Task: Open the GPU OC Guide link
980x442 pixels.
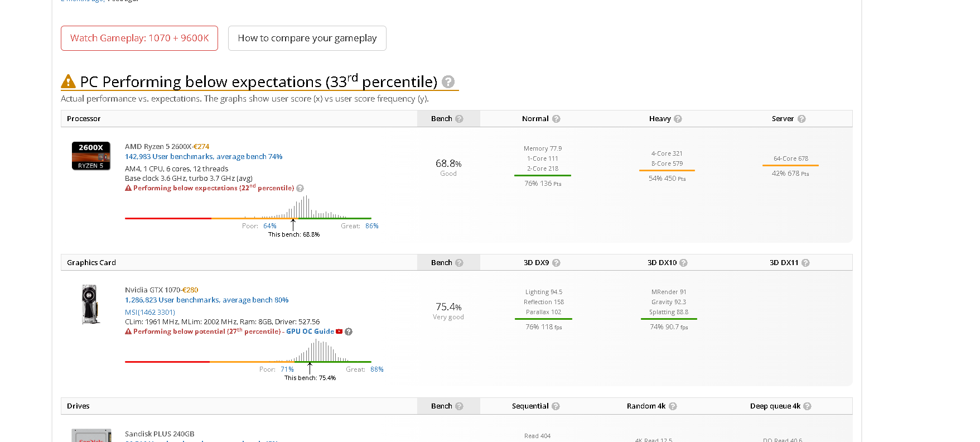Action: [x=310, y=331]
